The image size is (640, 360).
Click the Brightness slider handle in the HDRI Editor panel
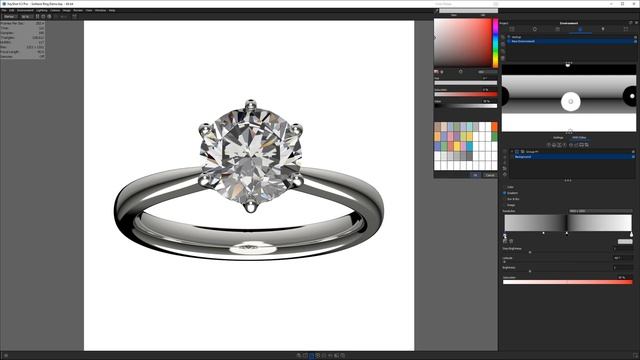530,271
